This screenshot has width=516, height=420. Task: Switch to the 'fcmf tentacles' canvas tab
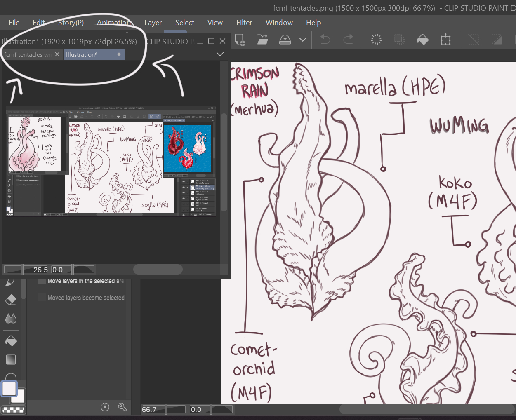coord(27,55)
